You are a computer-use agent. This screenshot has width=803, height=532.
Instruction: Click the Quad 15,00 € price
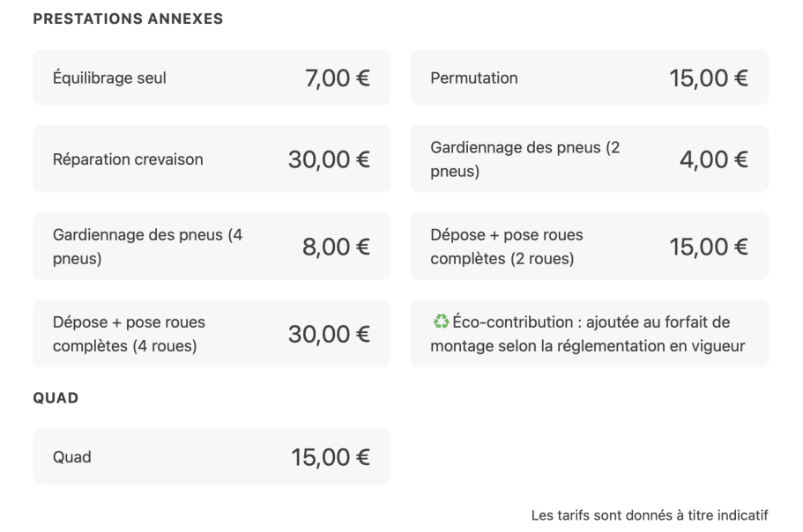(331, 457)
